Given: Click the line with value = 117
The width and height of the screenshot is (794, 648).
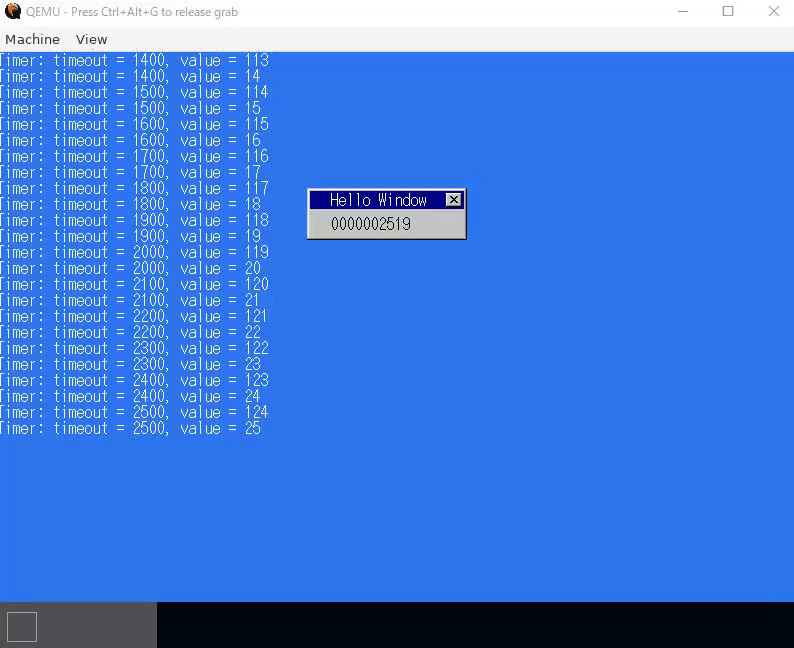Looking at the screenshot, I should point(134,189).
